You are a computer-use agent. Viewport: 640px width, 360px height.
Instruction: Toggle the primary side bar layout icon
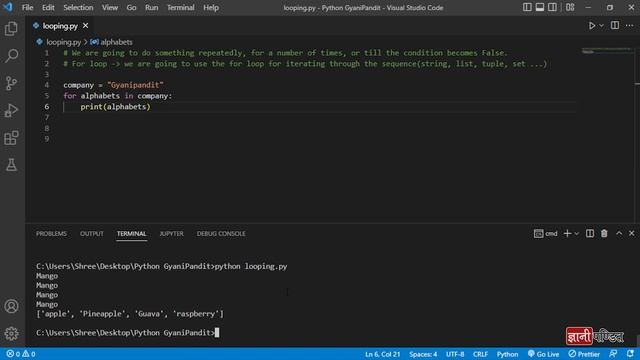click(x=527, y=7)
